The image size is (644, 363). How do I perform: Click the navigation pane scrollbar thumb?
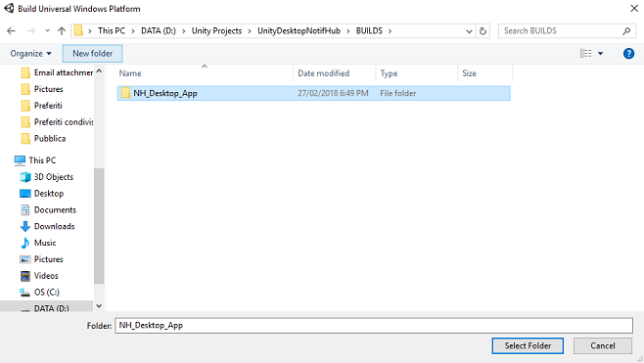tap(99, 226)
